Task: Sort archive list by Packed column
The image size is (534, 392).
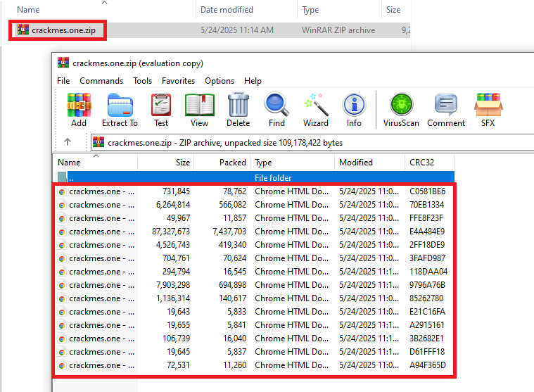Action: 222,162
